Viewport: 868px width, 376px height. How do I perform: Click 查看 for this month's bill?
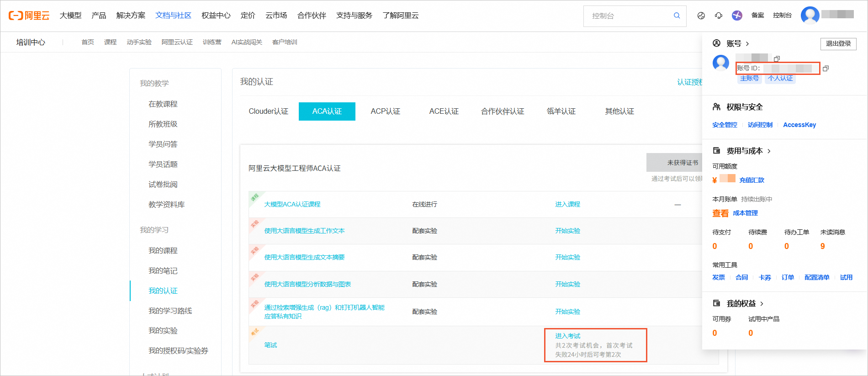click(x=720, y=213)
